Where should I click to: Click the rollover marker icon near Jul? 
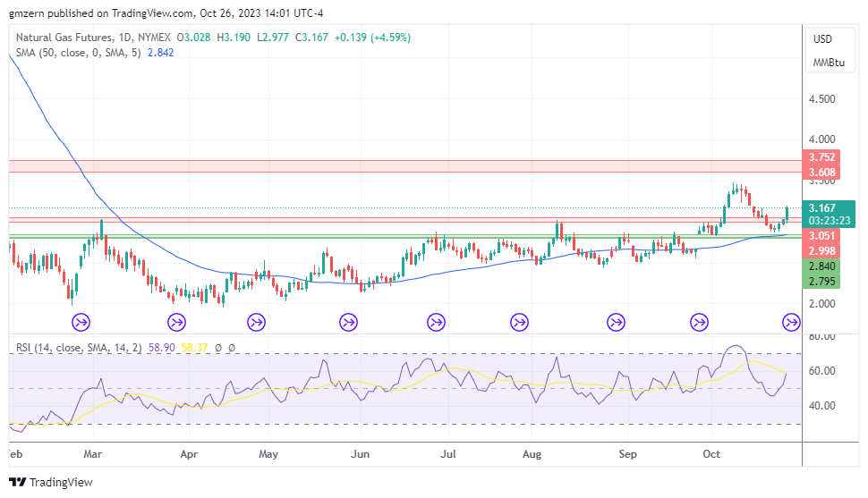436,321
